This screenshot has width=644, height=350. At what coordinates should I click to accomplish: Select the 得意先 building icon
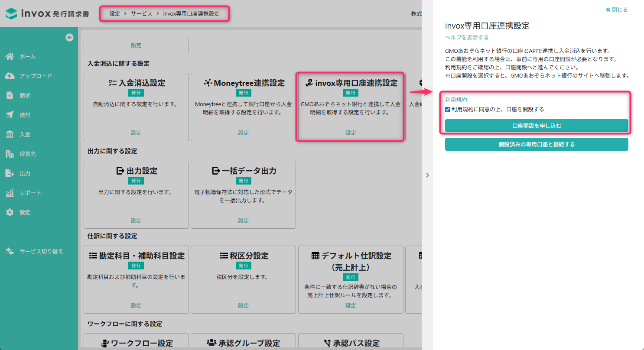click(x=10, y=154)
